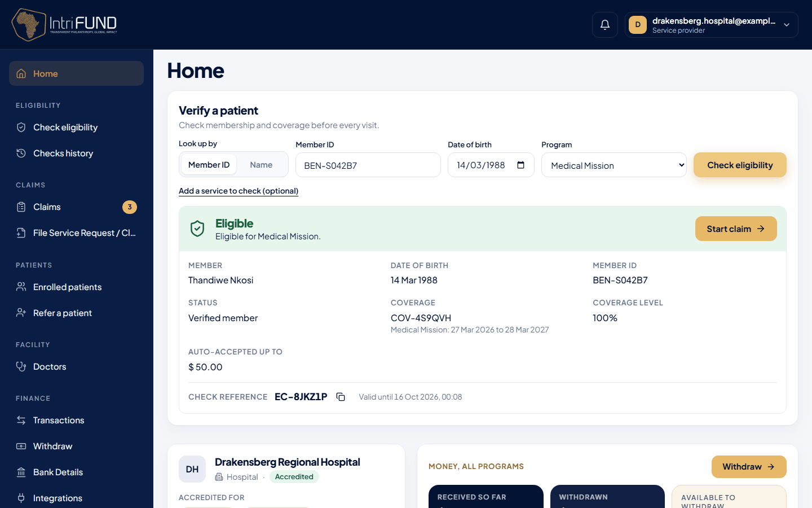Click the DH hospital initials thumbnail

point(192,469)
